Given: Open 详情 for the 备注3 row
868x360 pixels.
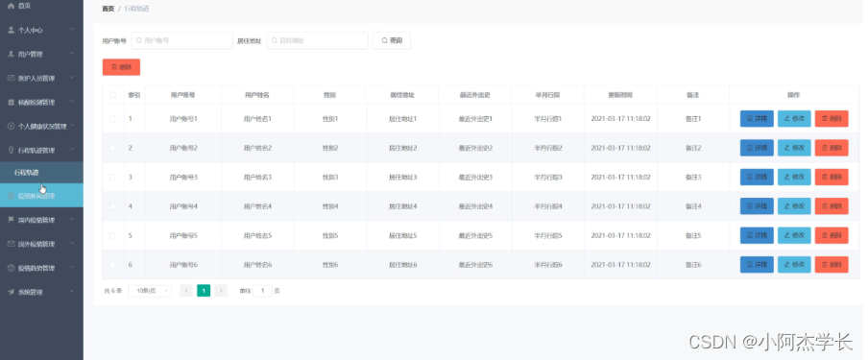Looking at the screenshot, I should coord(757,178).
